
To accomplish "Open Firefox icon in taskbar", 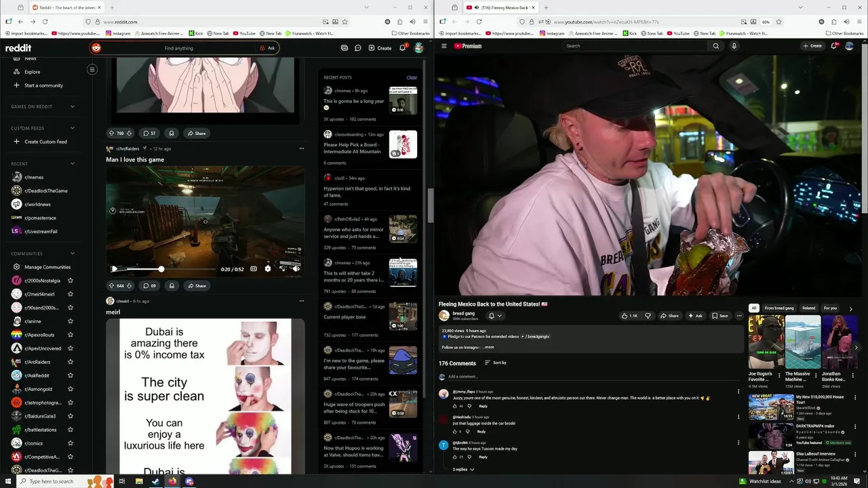I will 172,482.
